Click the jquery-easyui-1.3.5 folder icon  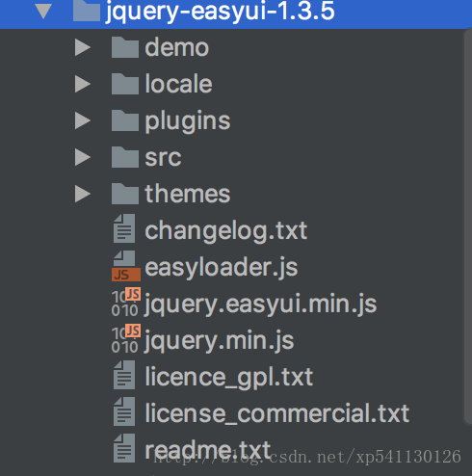[87, 11]
